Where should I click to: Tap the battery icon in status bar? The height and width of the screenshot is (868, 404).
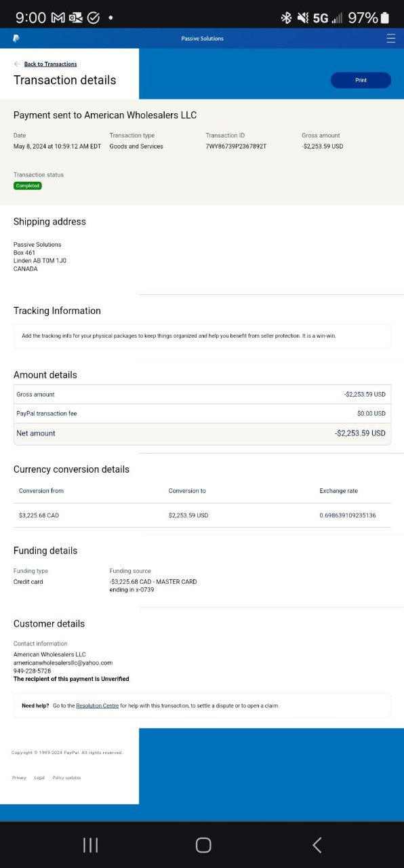point(385,18)
